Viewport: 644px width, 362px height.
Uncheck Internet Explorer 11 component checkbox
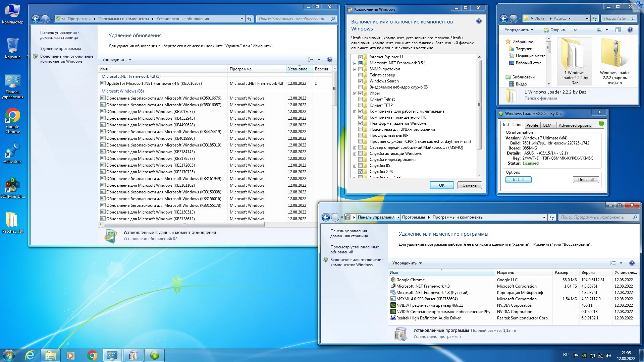[x=361, y=57]
